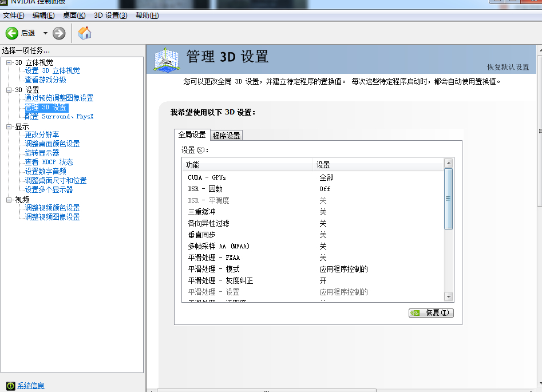Switch to the 全局设置 tab

point(192,134)
